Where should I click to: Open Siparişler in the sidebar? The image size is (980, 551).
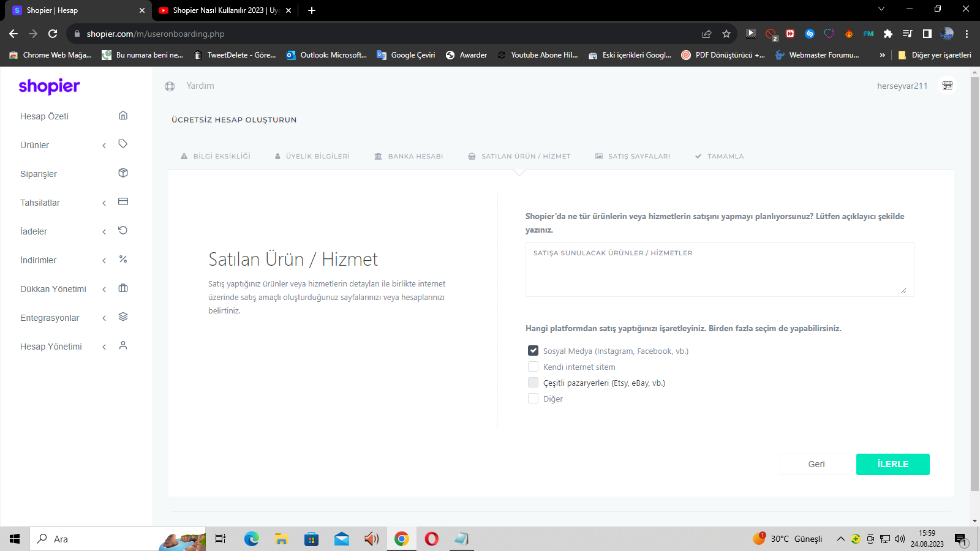pos(39,174)
